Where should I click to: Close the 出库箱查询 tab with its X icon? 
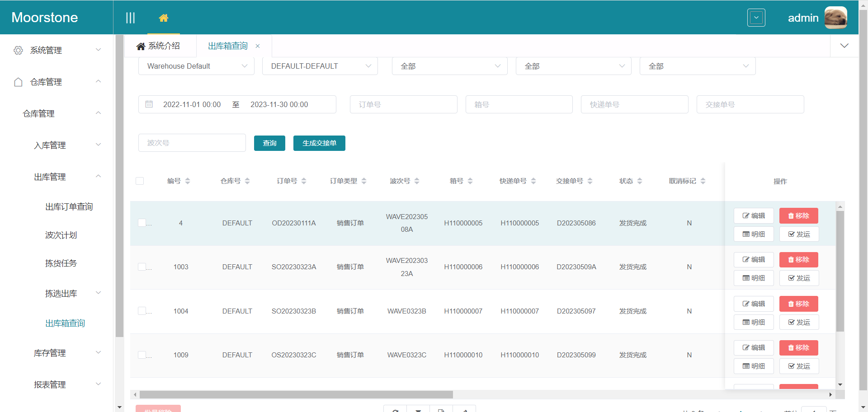pos(258,46)
